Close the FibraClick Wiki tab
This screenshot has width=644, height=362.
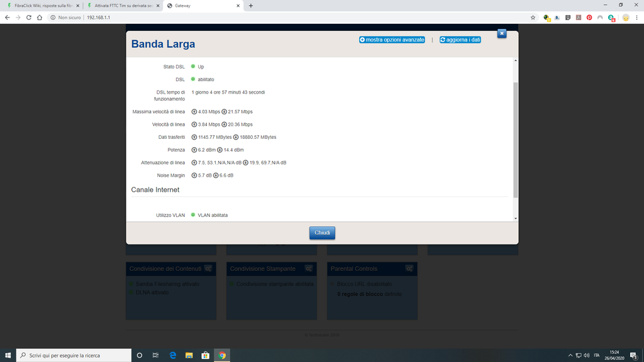[x=77, y=6]
